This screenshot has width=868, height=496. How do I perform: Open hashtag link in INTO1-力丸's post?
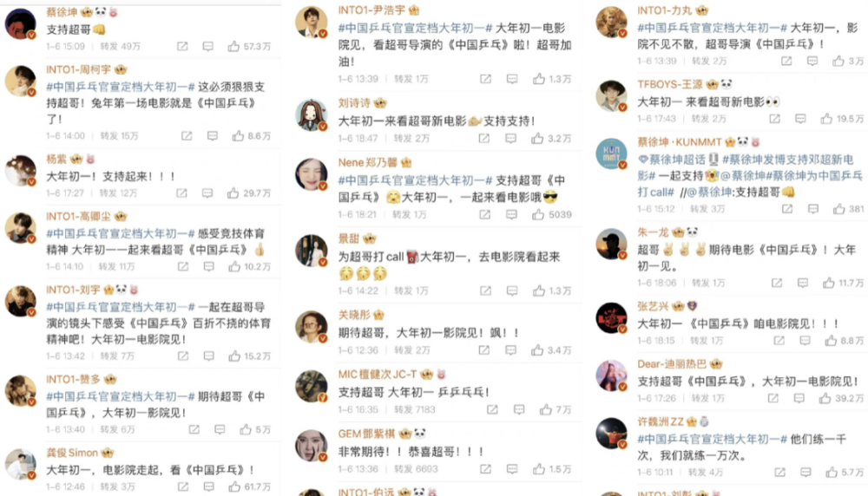(712, 29)
